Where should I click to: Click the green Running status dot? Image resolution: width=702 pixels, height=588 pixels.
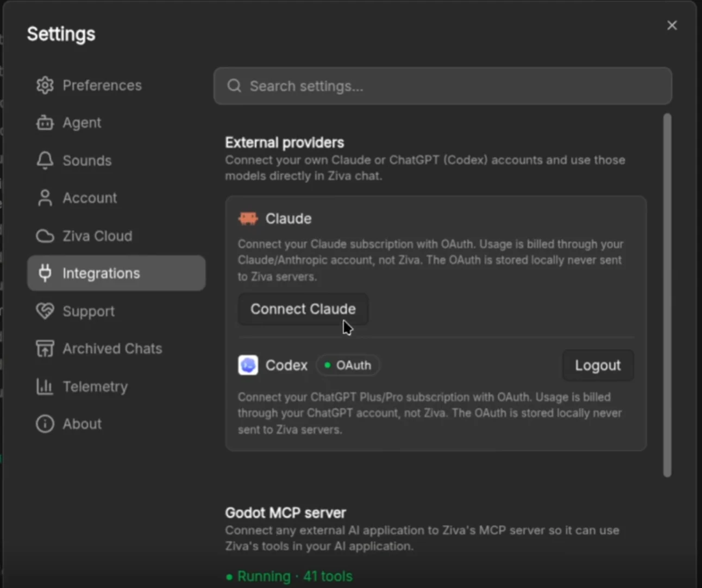229,577
